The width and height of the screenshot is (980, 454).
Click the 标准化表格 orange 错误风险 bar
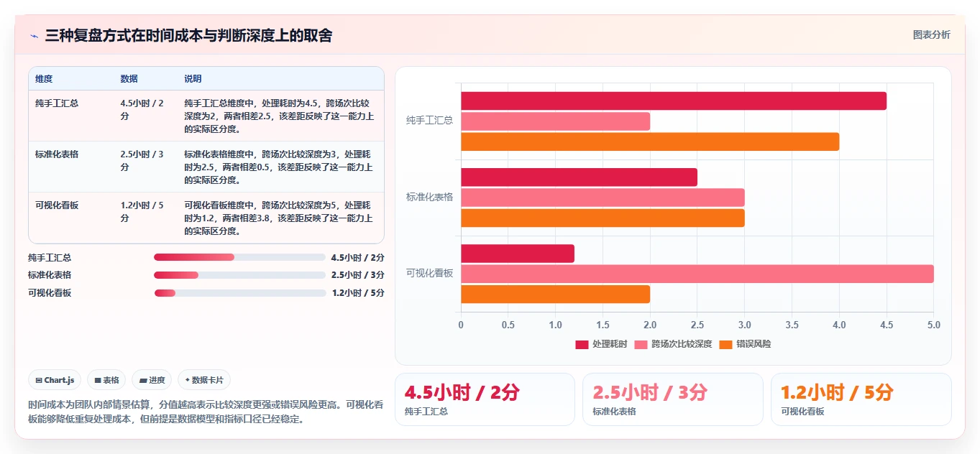tap(603, 218)
